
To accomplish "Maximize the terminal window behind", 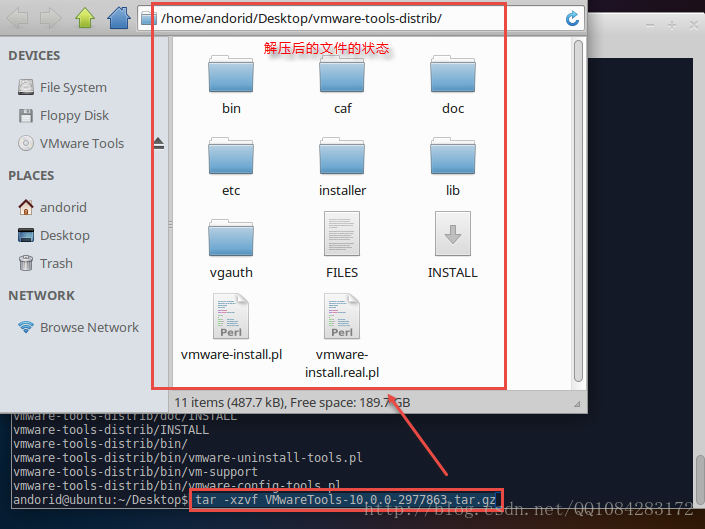I will point(672,26).
